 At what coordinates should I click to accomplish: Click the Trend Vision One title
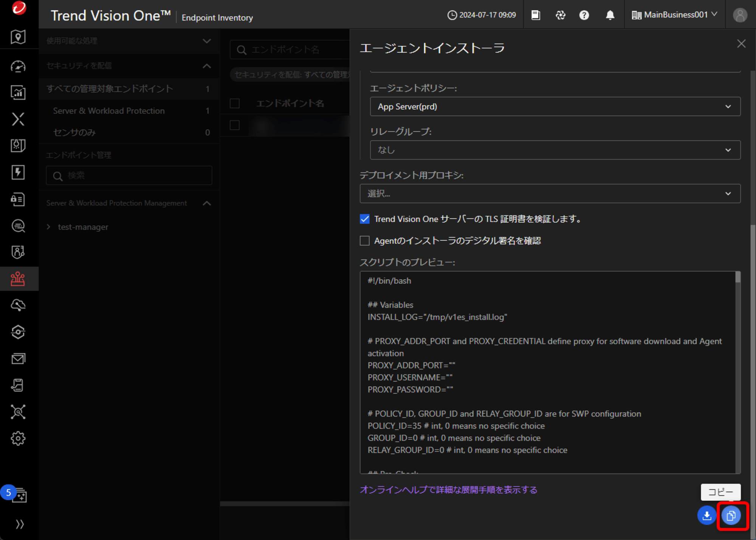110,16
